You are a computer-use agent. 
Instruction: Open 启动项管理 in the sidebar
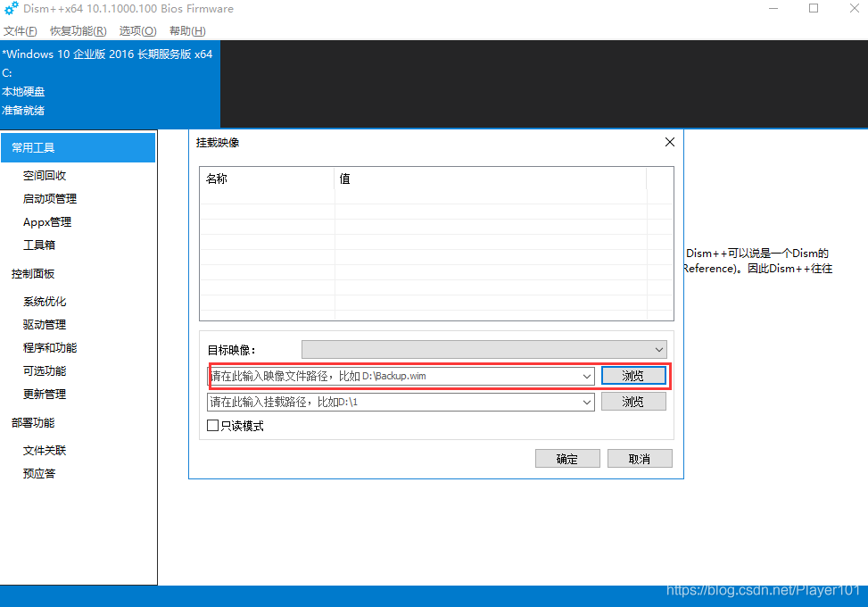click(x=50, y=199)
